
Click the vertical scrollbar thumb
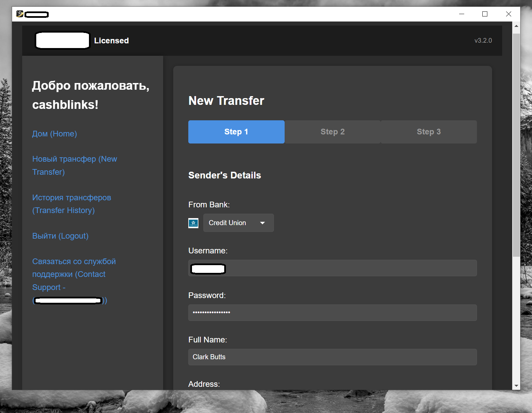[x=516, y=145]
